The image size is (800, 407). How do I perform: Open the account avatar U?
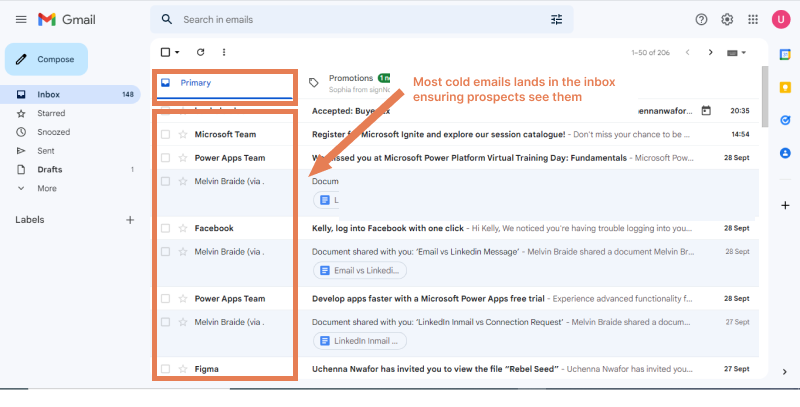click(781, 20)
